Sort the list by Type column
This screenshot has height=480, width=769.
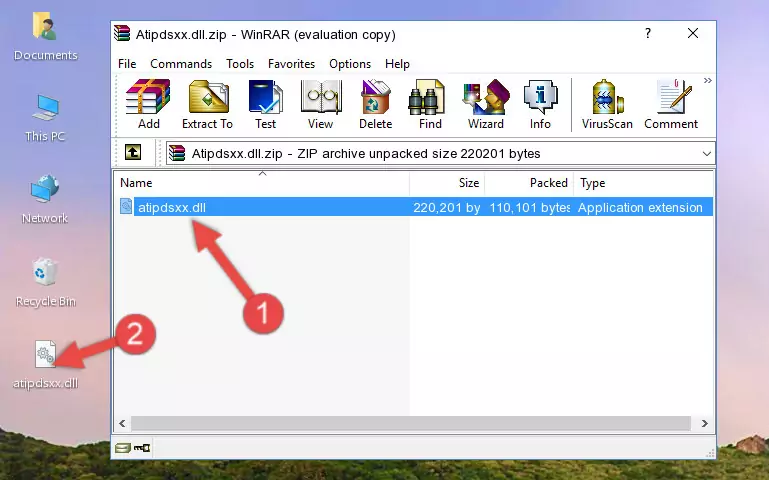coord(643,183)
